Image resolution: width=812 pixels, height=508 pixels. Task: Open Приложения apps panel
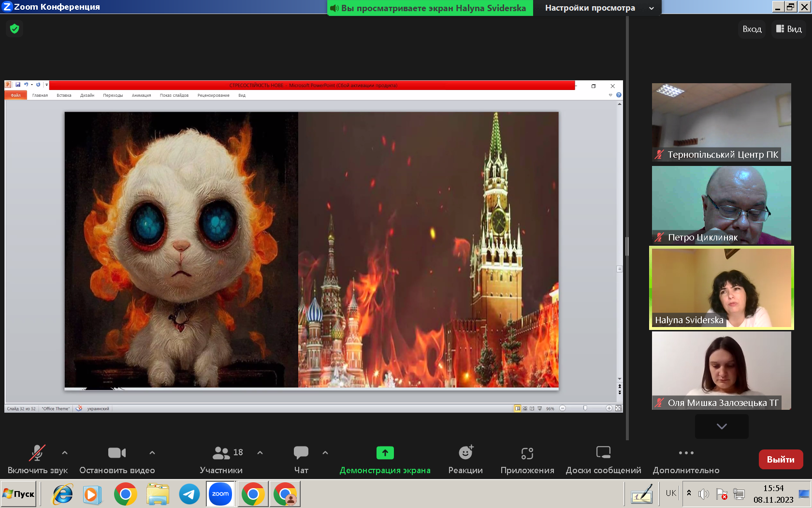527,460
